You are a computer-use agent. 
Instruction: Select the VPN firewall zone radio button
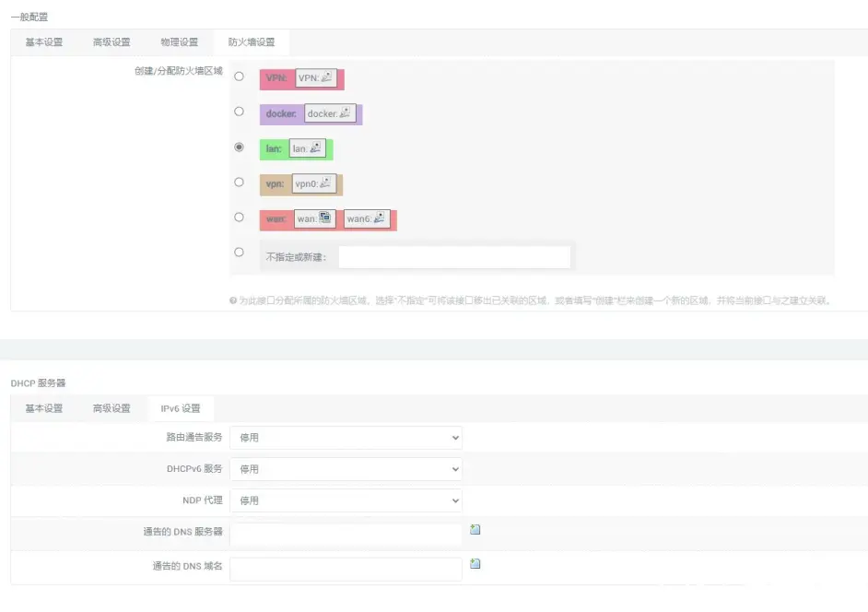239,76
